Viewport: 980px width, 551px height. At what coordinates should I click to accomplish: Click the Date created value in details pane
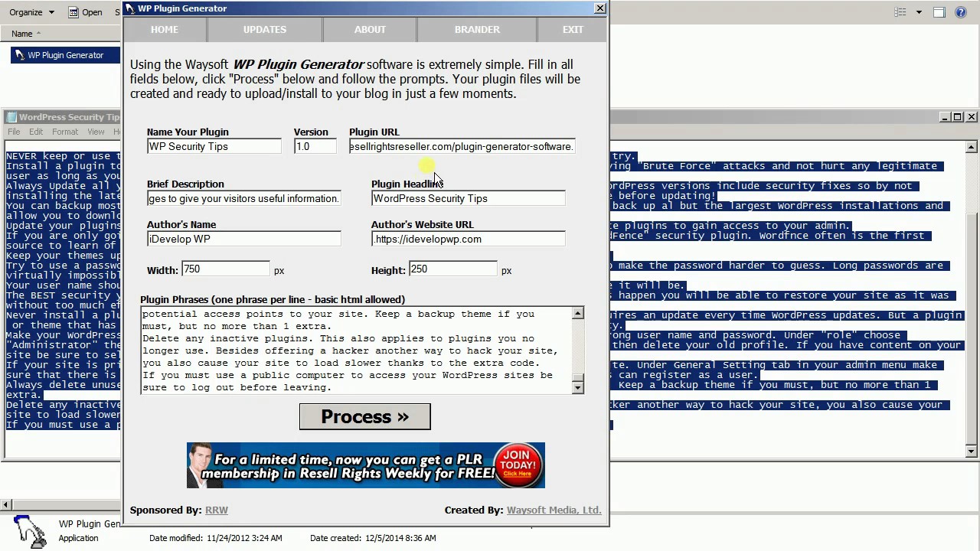399,538
